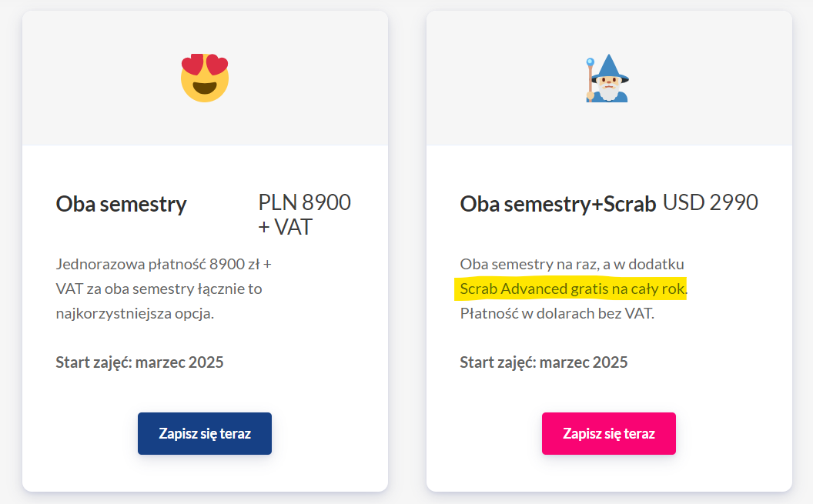The image size is (813, 504).
Task: Click the blue Zapisz się teraz button
Action: click(205, 433)
